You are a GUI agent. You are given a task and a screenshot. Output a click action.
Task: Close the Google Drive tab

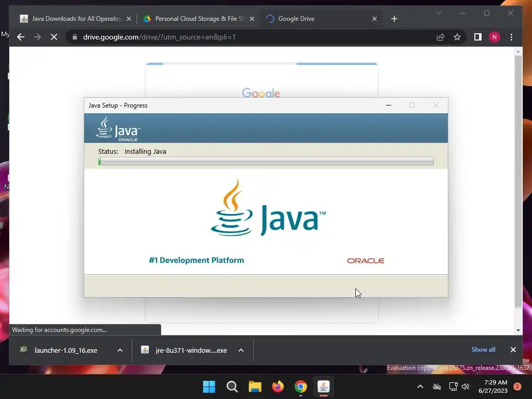[374, 19]
